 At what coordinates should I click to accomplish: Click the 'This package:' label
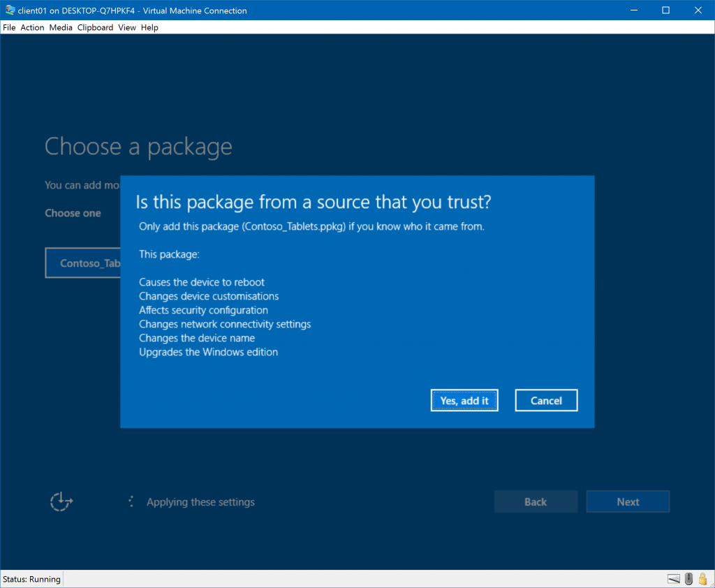click(169, 254)
